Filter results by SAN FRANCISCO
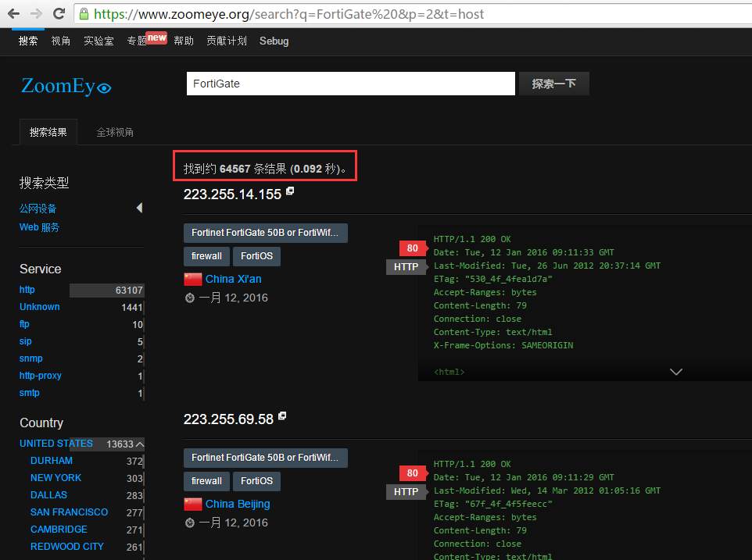The height and width of the screenshot is (560, 752). [69, 512]
